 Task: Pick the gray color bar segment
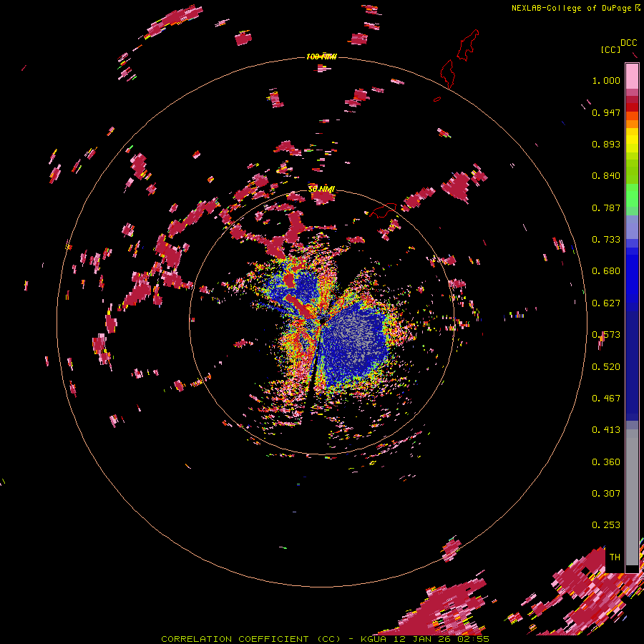tap(632, 497)
